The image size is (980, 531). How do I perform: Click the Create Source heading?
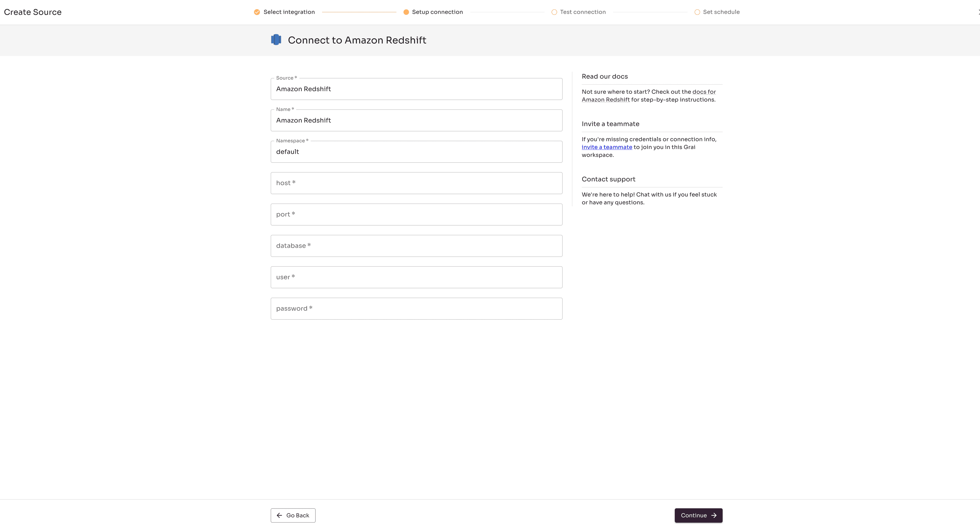pos(33,12)
